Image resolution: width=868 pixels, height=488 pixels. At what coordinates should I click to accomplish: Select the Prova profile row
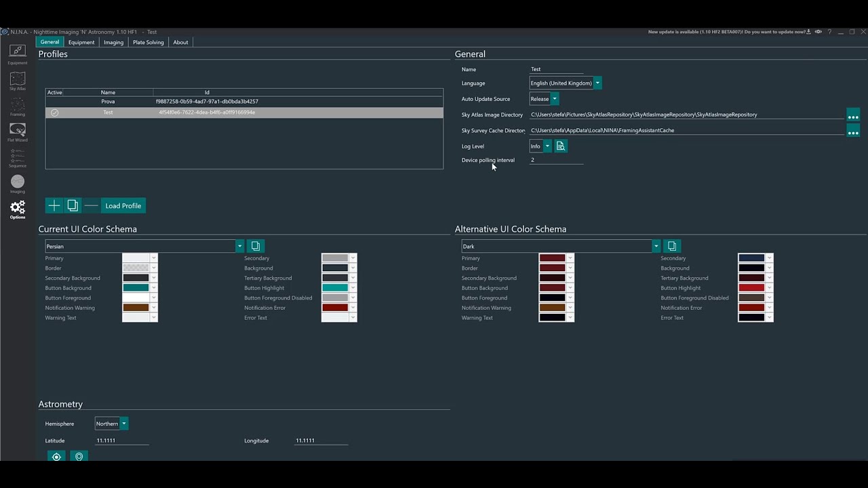[x=244, y=102]
